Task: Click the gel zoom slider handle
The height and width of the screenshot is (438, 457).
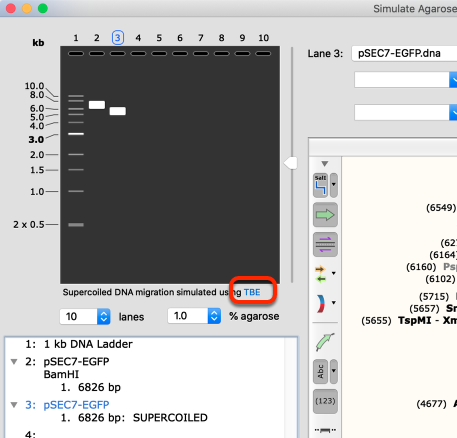Action: 291,163
